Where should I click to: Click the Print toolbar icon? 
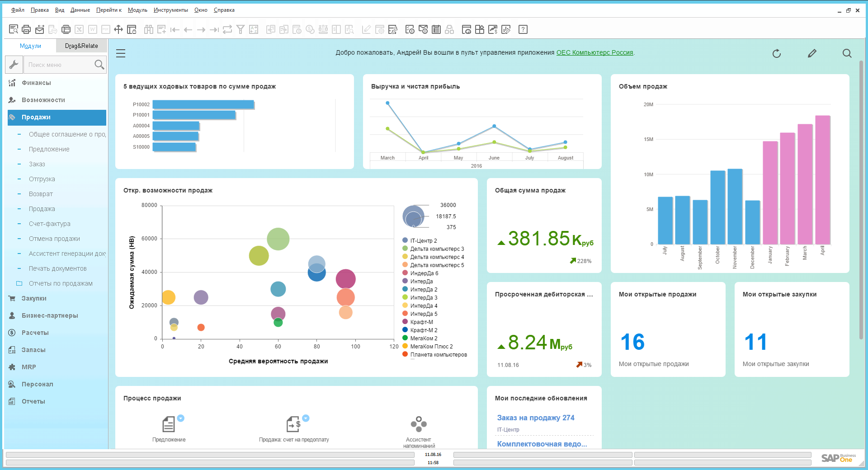(x=26, y=29)
